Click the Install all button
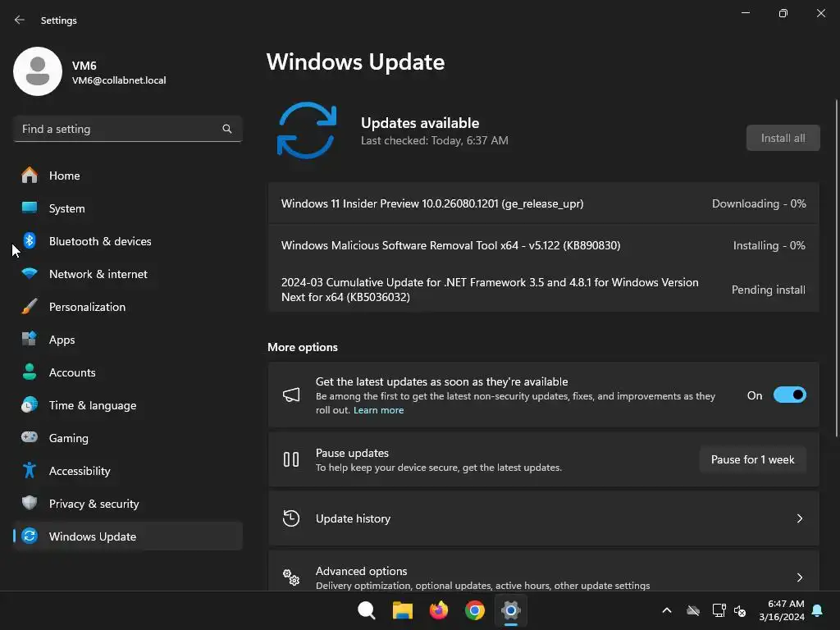The width and height of the screenshot is (840, 630). [x=783, y=138]
